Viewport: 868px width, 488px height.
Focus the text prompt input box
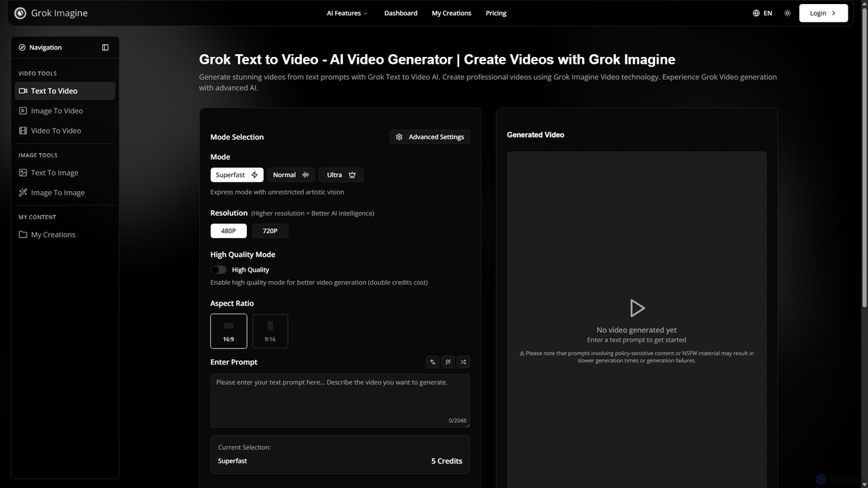coord(340,401)
